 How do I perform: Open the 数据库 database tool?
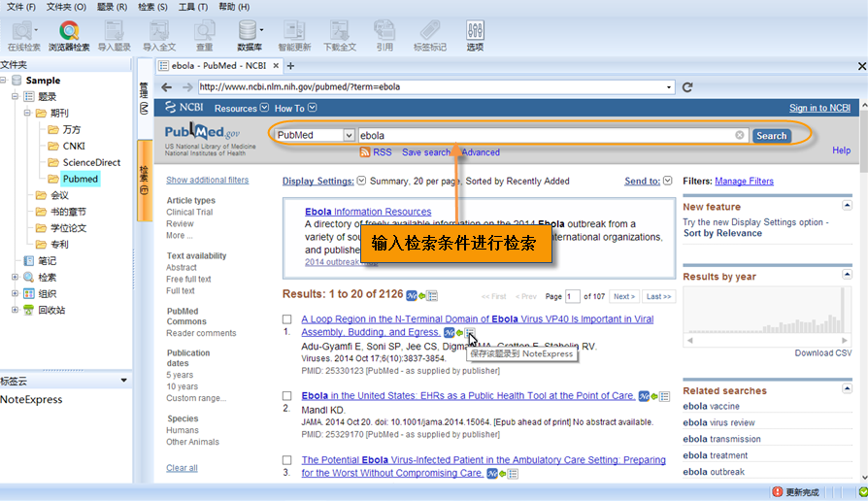[250, 35]
